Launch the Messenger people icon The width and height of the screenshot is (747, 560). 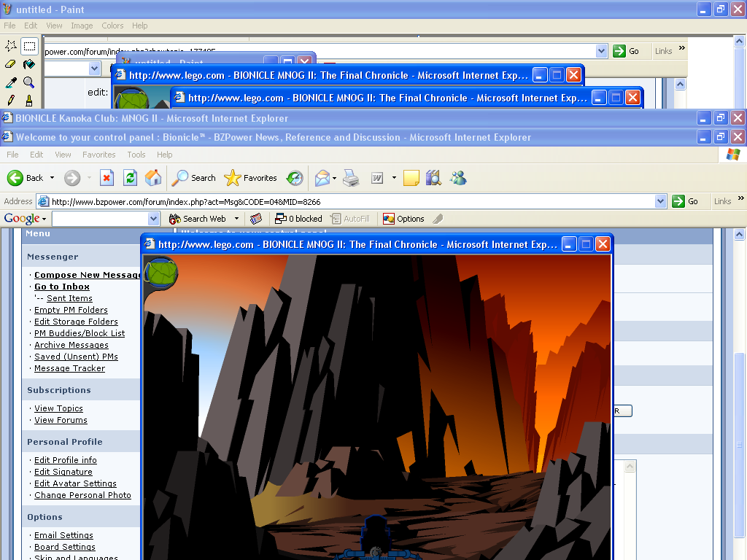(458, 178)
